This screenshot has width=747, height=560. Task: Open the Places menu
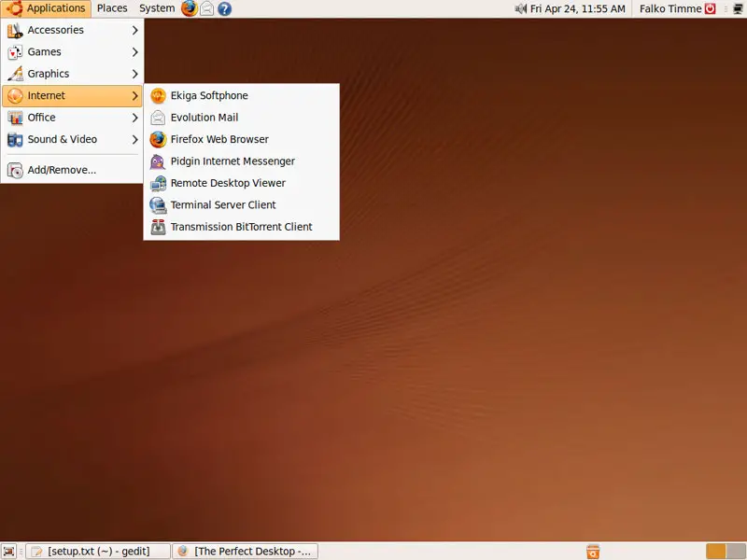(x=112, y=8)
